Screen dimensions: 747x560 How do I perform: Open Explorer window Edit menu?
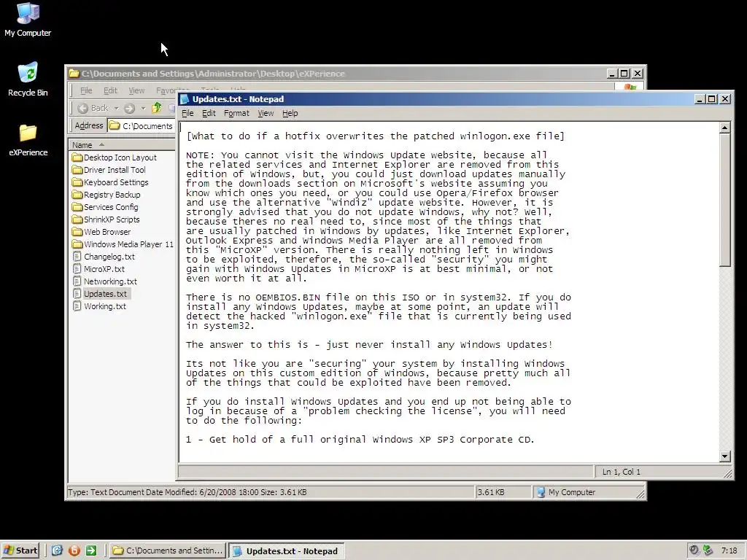pyautogui.click(x=110, y=90)
